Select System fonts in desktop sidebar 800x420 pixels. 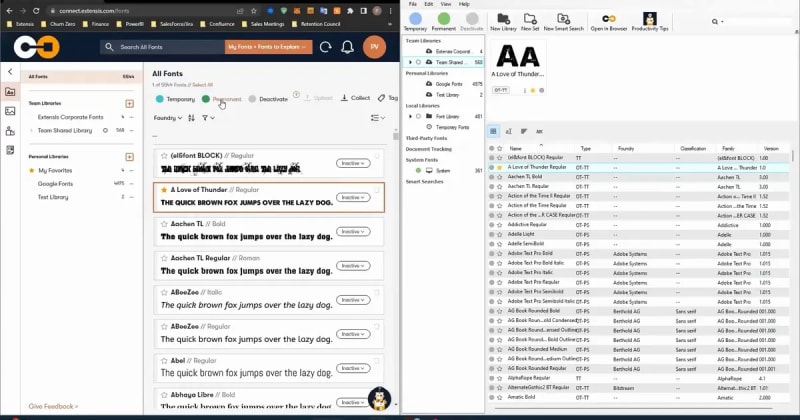click(443, 170)
